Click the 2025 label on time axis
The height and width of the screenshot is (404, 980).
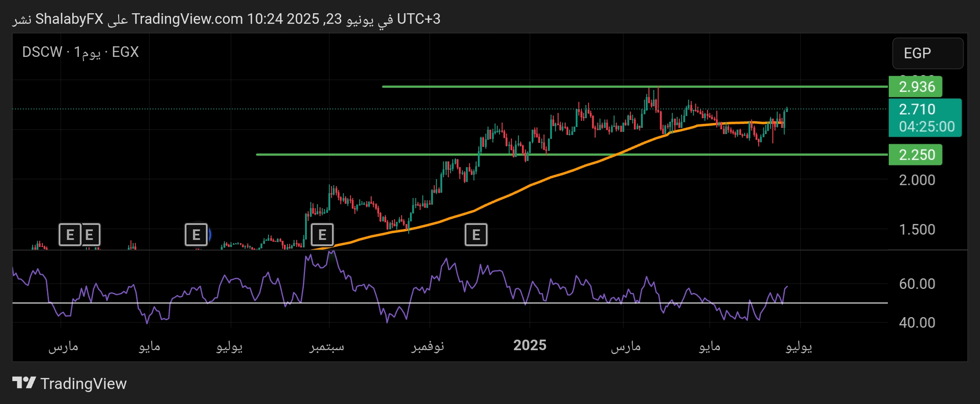tap(530, 345)
